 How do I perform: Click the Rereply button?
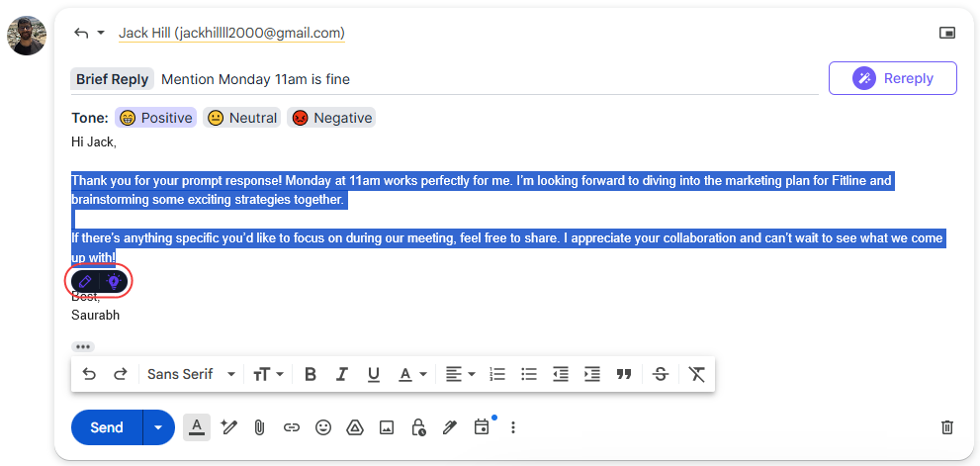click(892, 78)
